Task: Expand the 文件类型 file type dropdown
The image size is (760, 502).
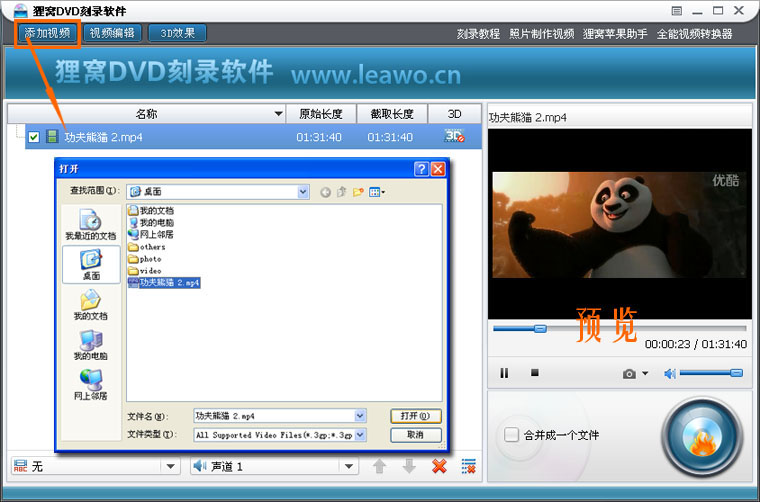Action: click(360, 435)
